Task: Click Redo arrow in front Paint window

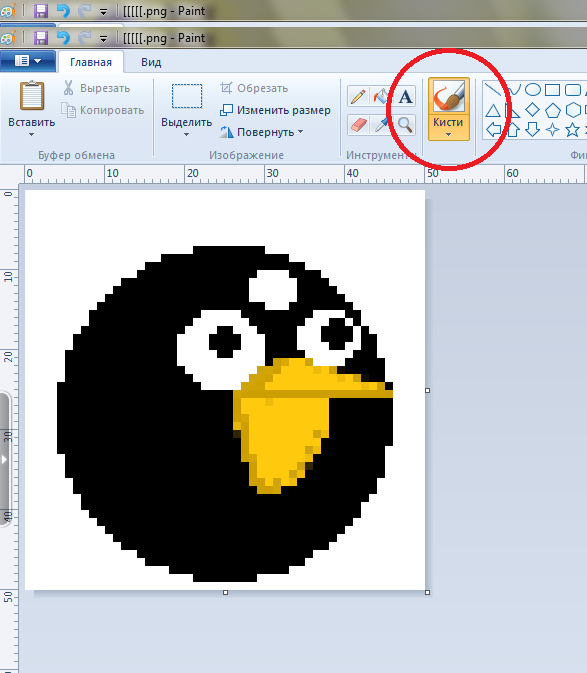Action: click(x=85, y=38)
